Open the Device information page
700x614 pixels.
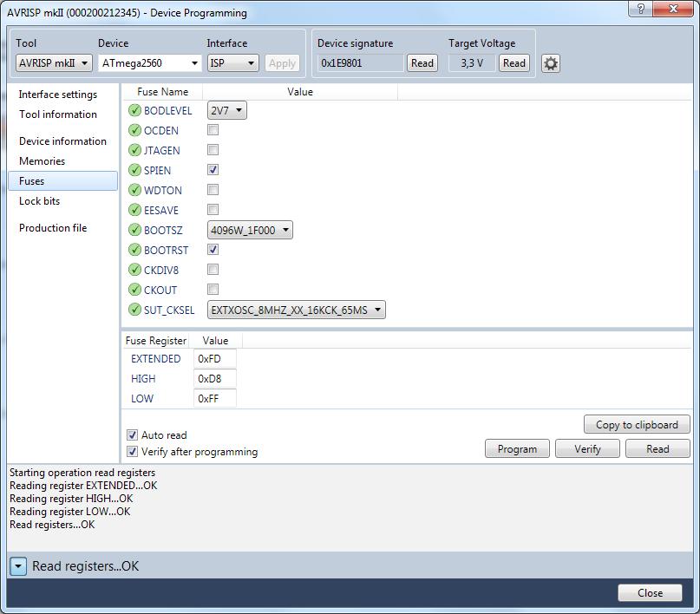[63, 141]
